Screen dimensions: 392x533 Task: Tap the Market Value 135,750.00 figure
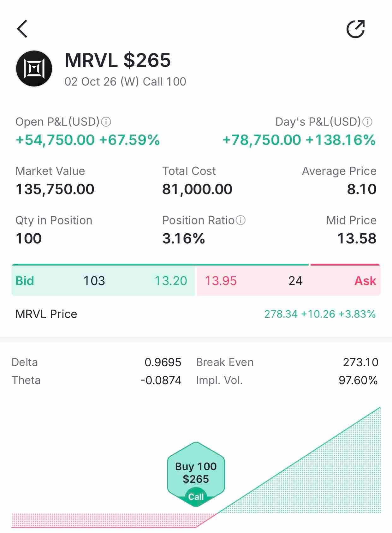click(55, 189)
